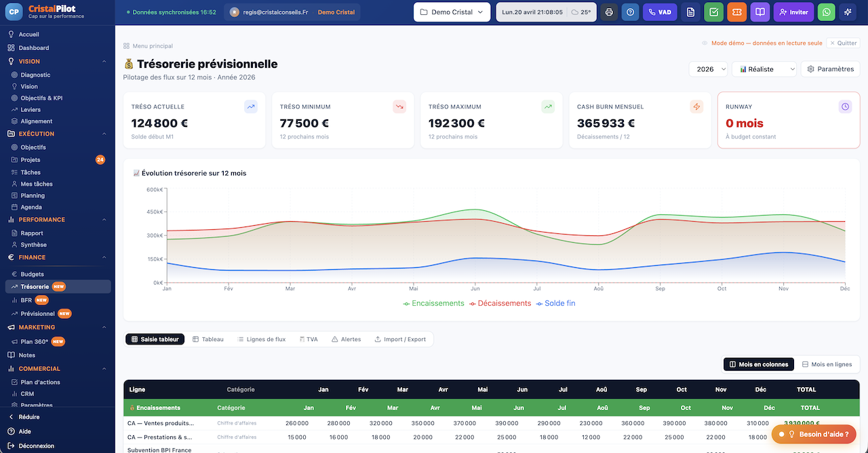Image resolution: width=868 pixels, height=453 pixels.
Task: Switch to the TVA tab
Action: click(x=308, y=339)
